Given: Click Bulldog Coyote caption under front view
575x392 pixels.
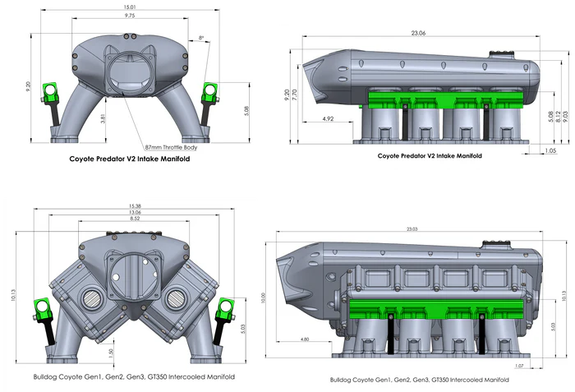Looking at the screenshot, I should [x=134, y=376].
